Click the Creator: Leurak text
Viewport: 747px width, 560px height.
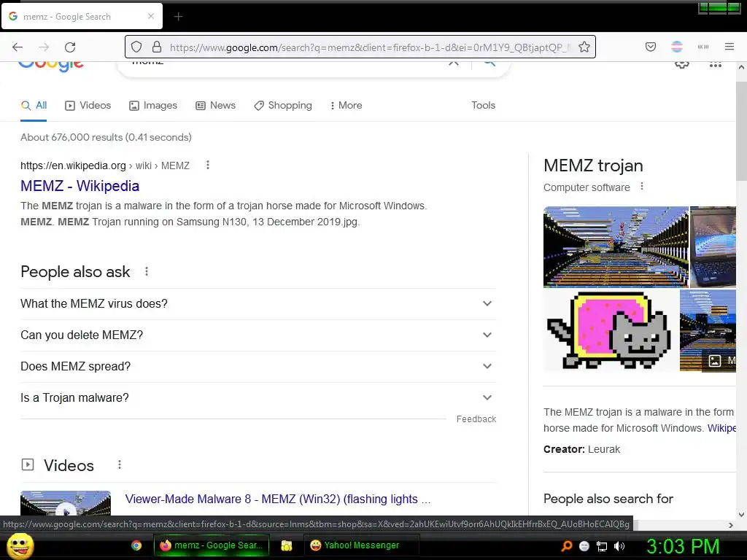(581, 449)
